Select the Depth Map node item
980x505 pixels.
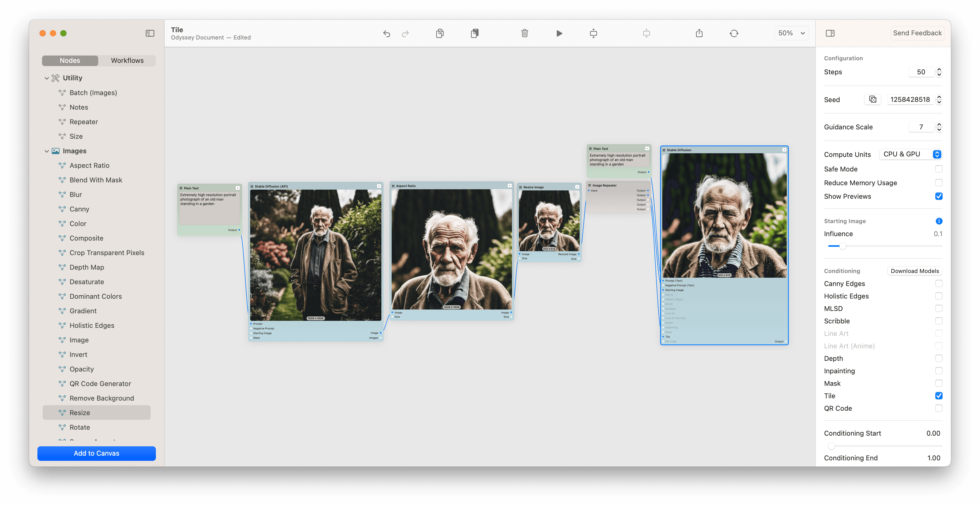[x=87, y=267]
